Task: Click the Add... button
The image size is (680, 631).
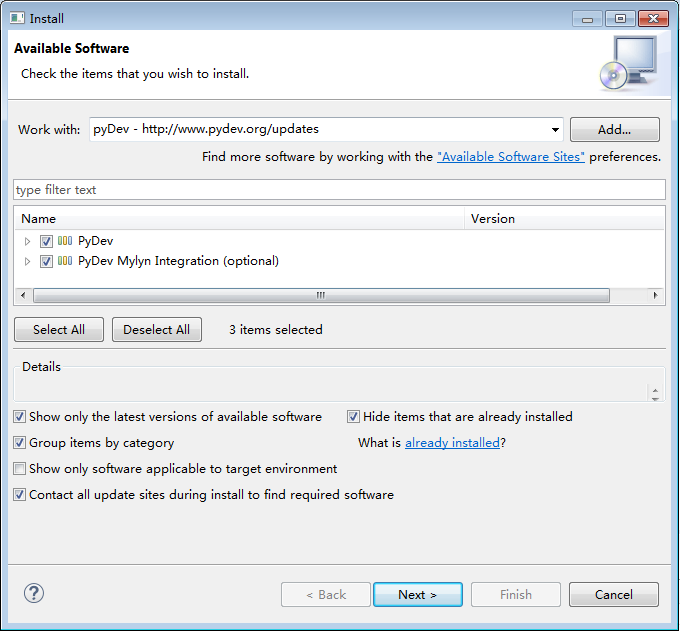Action: (615, 129)
